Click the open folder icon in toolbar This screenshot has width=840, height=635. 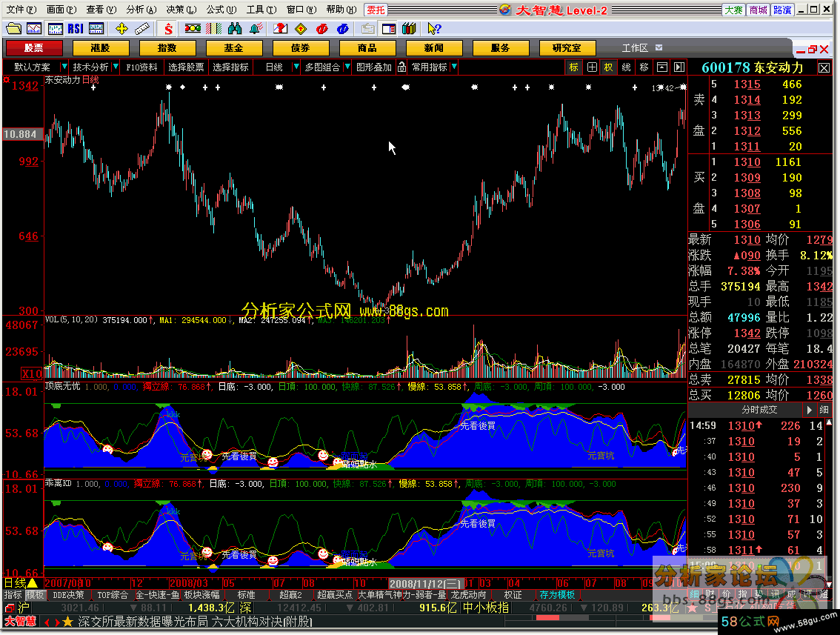(13, 28)
